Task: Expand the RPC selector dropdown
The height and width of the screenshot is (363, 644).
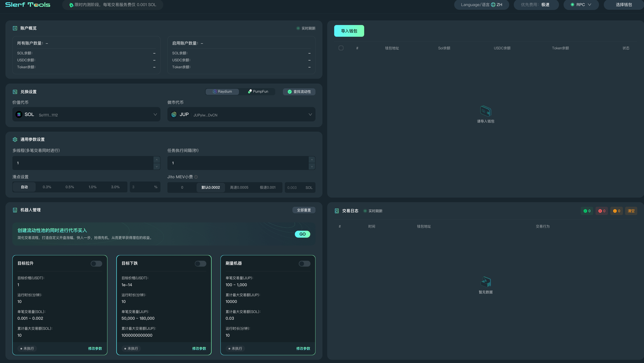Action: (x=581, y=5)
